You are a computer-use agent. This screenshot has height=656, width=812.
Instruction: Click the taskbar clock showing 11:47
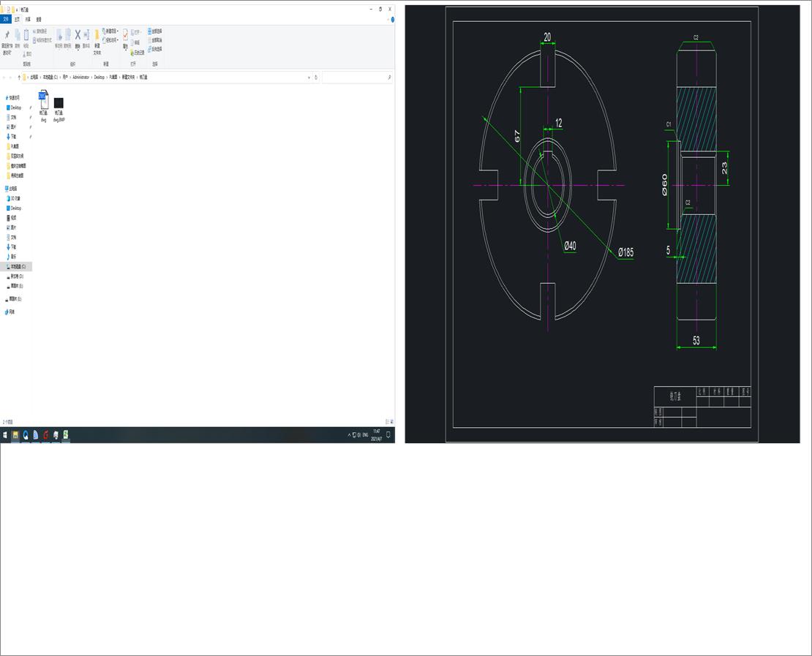click(x=377, y=435)
